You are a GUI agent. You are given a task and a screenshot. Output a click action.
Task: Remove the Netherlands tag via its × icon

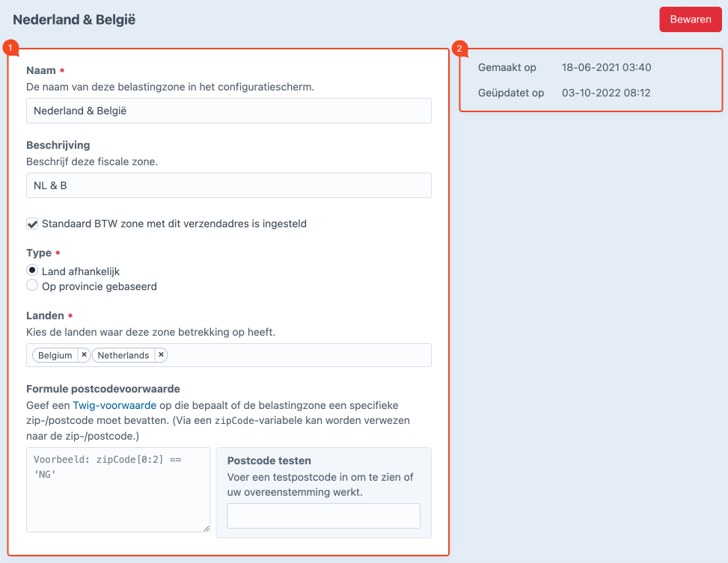click(160, 354)
